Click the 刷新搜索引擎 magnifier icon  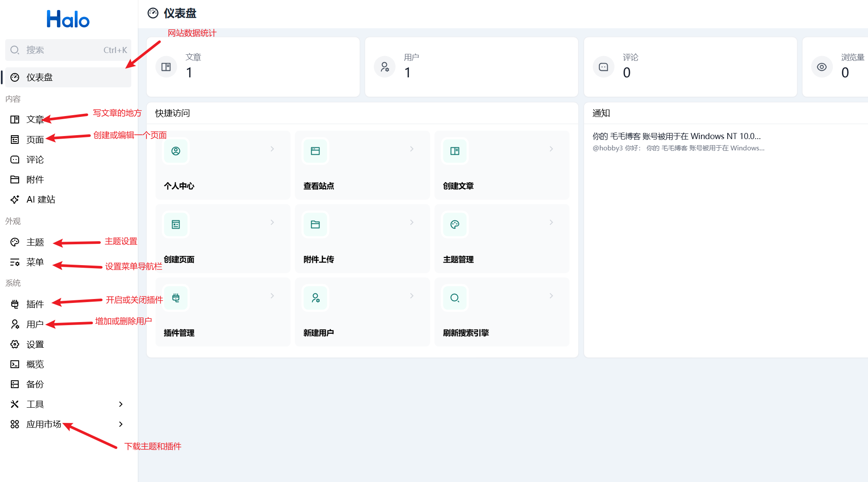coord(455,298)
